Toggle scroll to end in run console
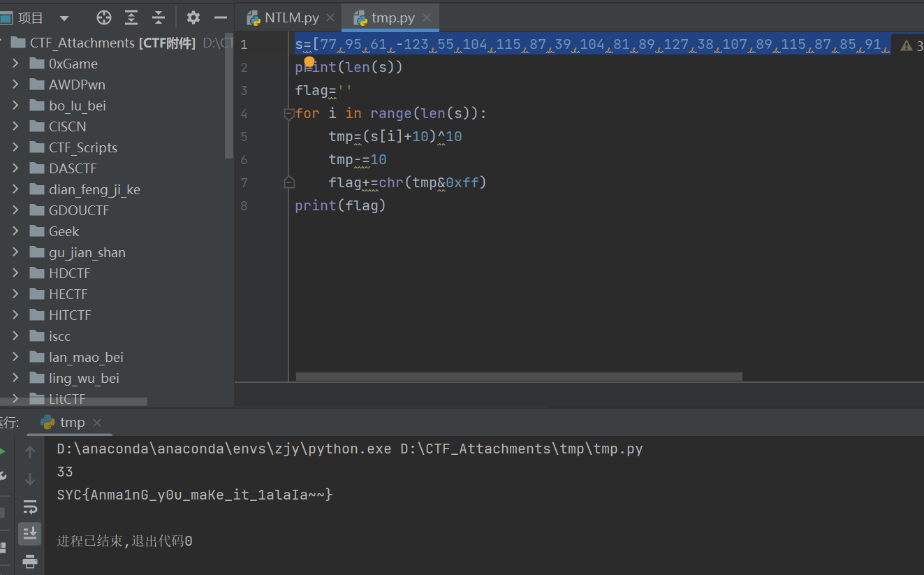The width and height of the screenshot is (924, 575). [29, 533]
